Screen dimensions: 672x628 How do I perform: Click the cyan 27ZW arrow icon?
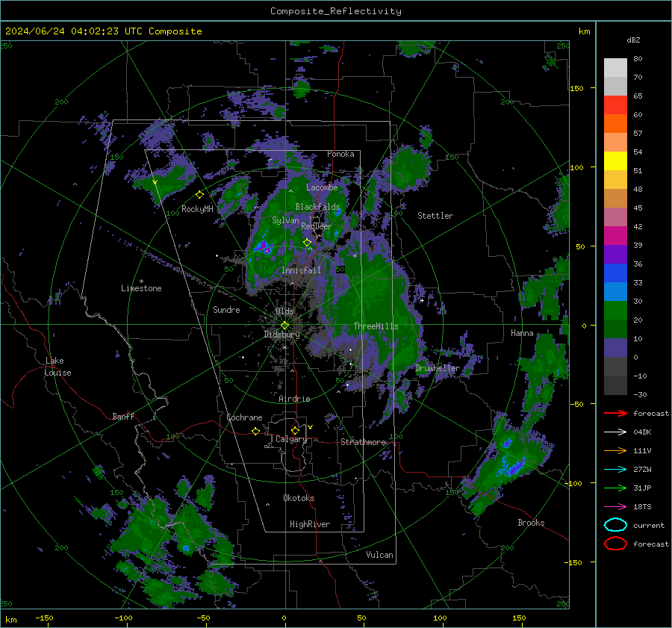tap(615, 470)
